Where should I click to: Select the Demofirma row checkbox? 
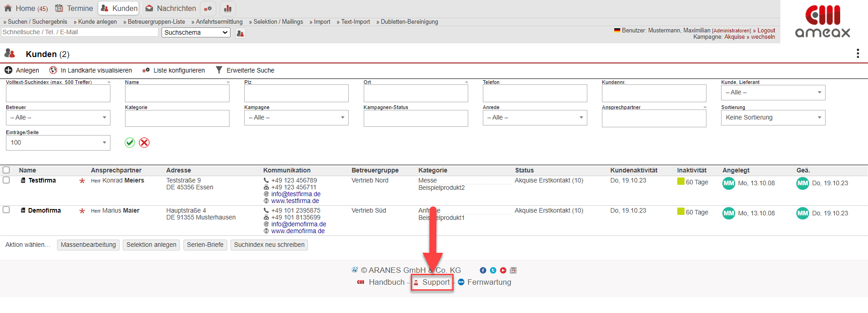6,210
